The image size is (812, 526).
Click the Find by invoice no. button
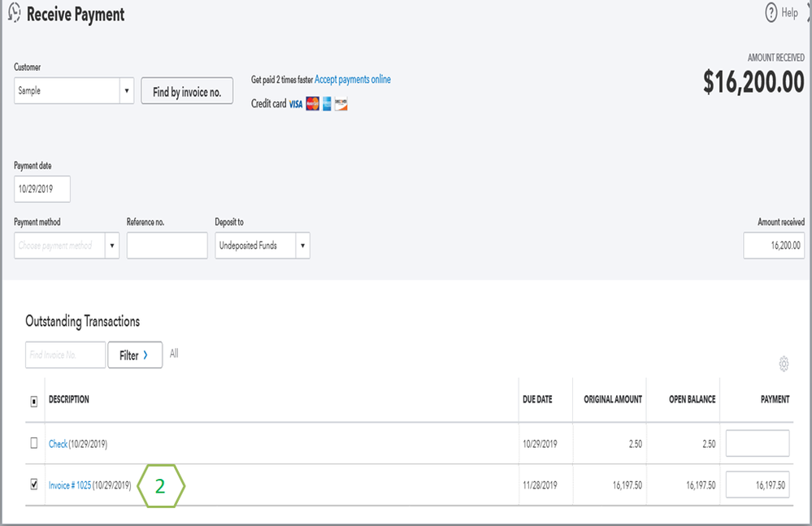[x=187, y=92]
